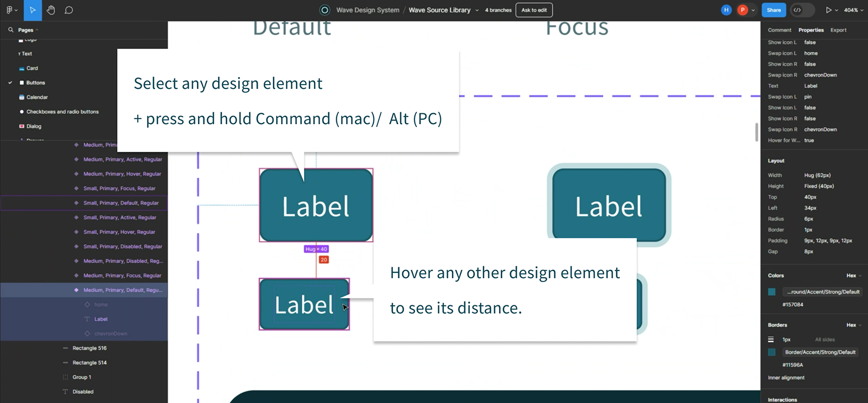This screenshot has width=868, height=403.
Task: Click the component icon of Medium, Primary, Hover, Regular
Action: 76,174
